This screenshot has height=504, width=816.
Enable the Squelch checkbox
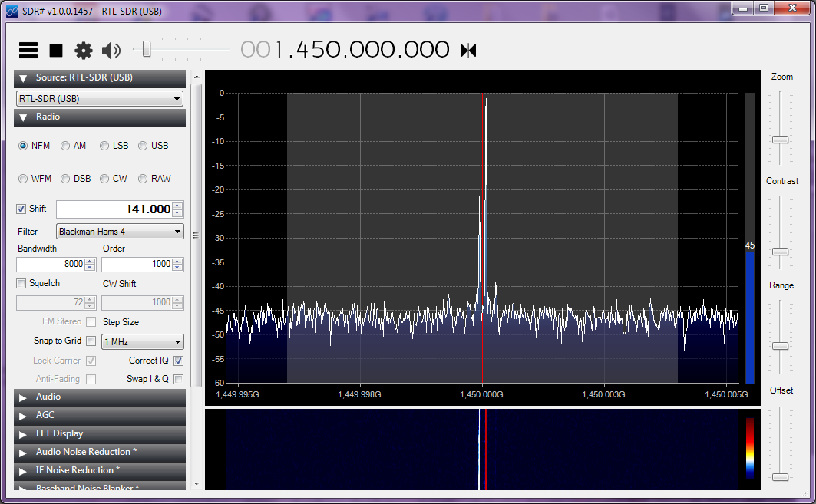21,284
